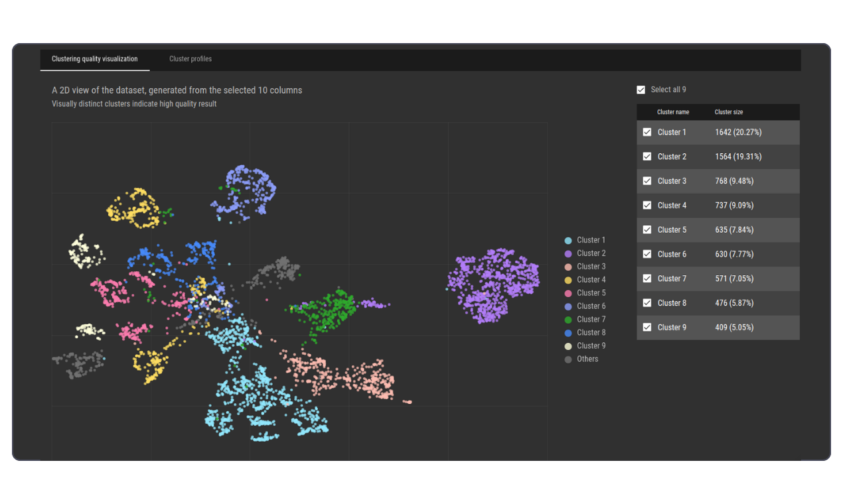Screen dimensions: 843x504
Task: Click the Cluster 7 legend label
Action: click(591, 320)
